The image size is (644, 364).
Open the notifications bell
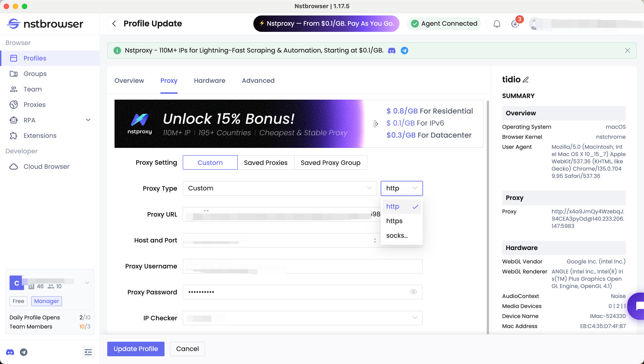(x=497, y=23)
